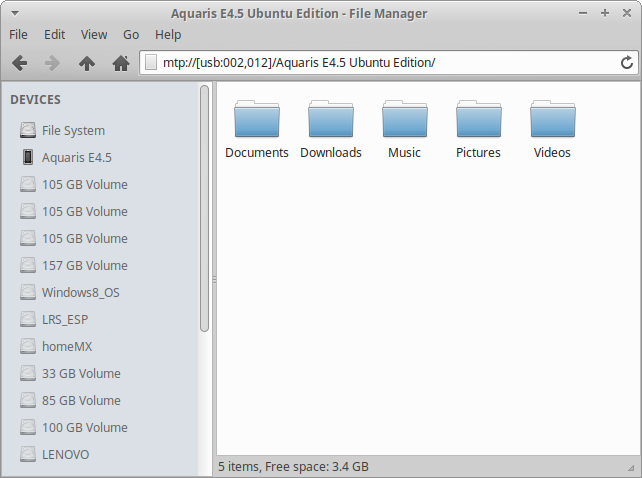Click the mtp:// path in location bar
This screenshot has width=642, height=478.
pyautogui.click(x=299, y=63)
